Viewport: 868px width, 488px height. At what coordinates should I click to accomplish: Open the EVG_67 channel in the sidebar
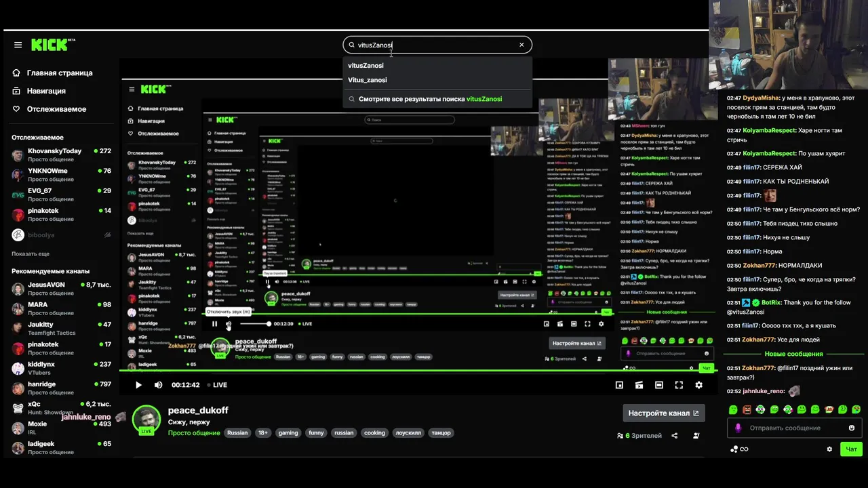pos(61,195)
